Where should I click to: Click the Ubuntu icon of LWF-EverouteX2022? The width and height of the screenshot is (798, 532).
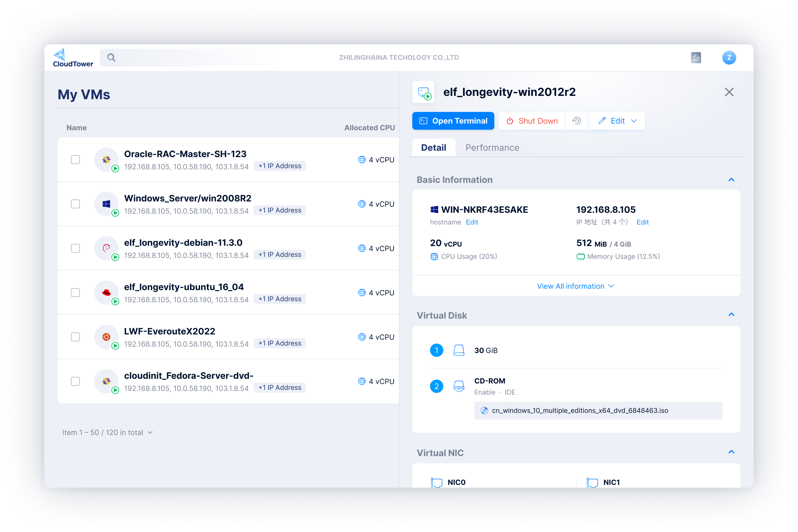[106, 337]
